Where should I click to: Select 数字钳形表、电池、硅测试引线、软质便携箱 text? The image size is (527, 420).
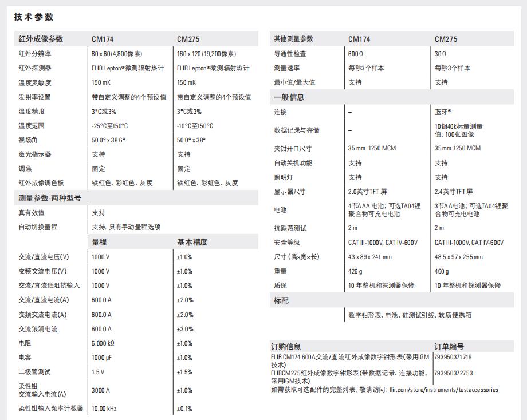410,315
